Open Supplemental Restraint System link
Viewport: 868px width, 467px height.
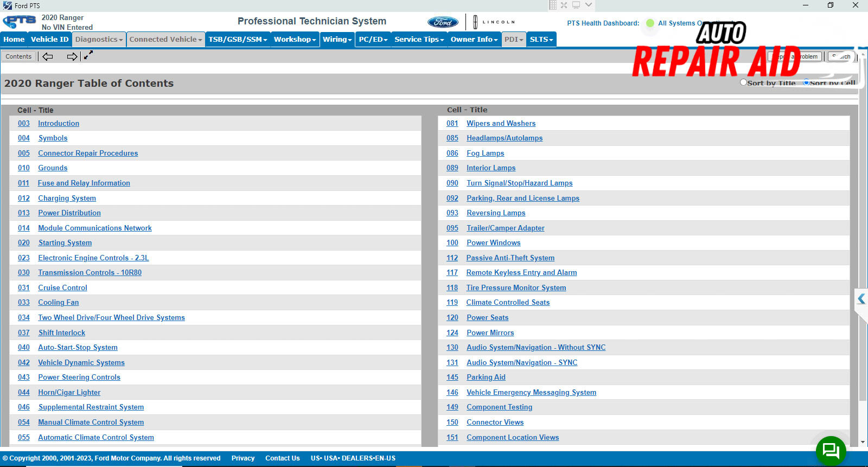tap(91, 407)
